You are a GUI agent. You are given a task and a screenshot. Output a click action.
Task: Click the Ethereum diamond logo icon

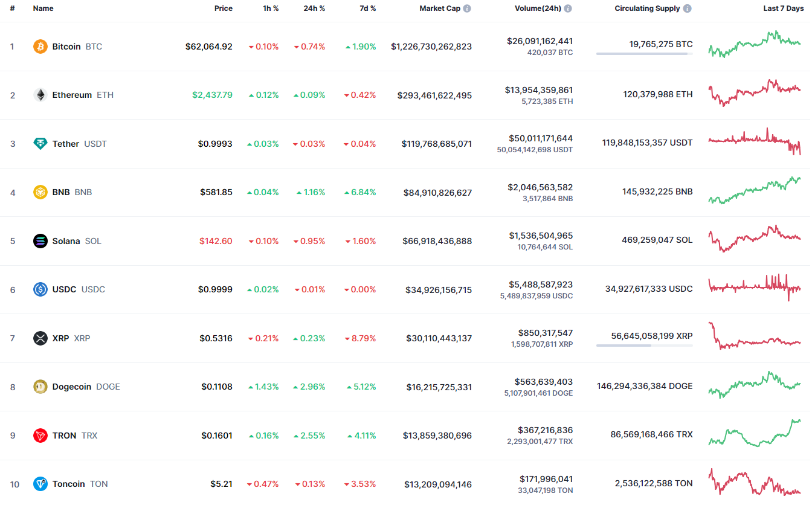(40, 95)
